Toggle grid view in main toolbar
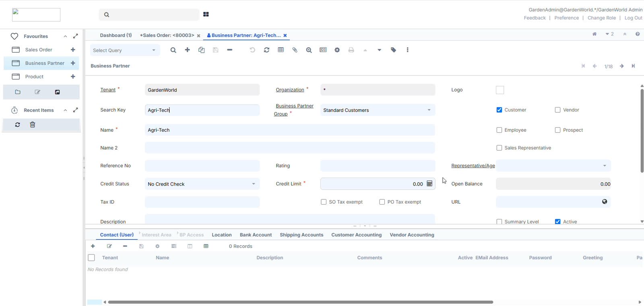This screenshot has width=644, height=306. tap(281, 50)
